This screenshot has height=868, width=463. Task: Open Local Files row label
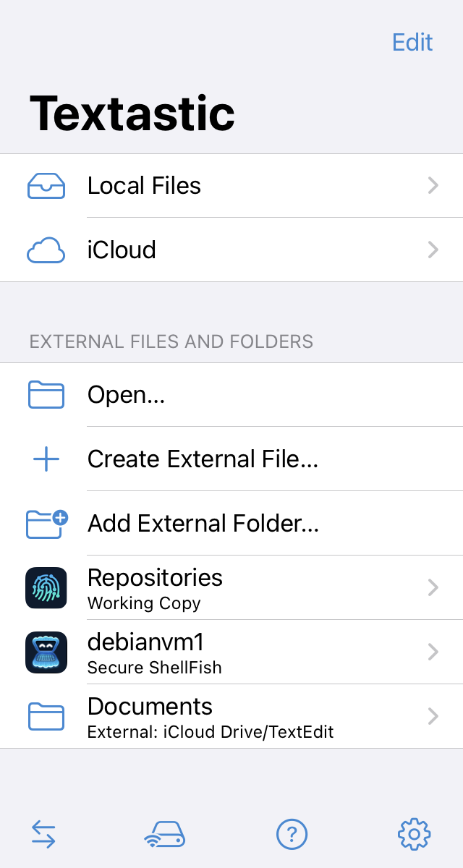click(144, 186)
